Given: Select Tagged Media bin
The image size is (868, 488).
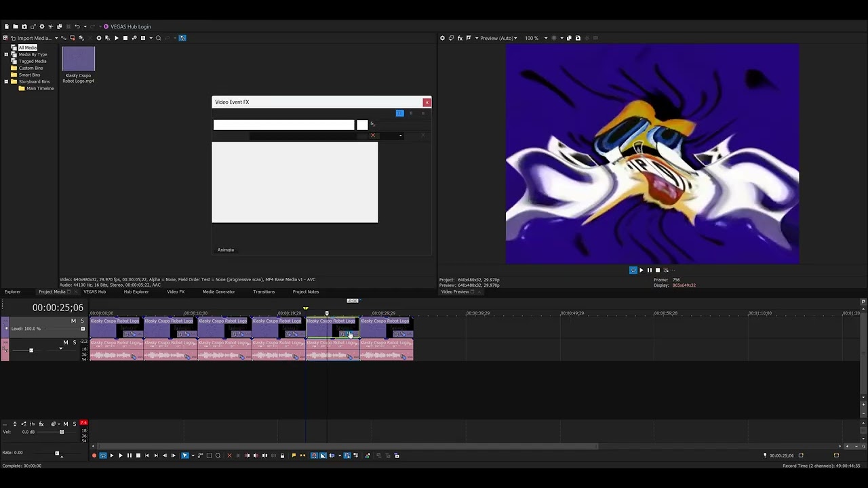Looking at the screenshot, I should (33, 61).
